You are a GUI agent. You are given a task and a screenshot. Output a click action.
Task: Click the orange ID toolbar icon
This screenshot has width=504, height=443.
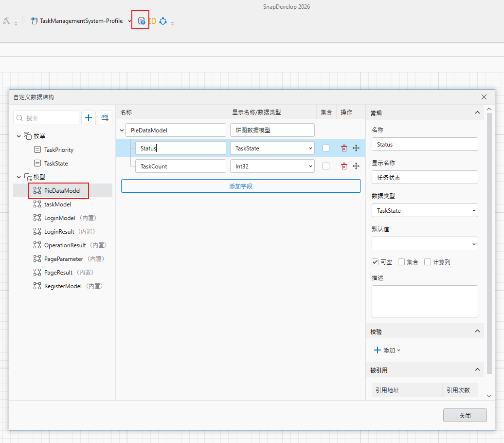[152, 21]
